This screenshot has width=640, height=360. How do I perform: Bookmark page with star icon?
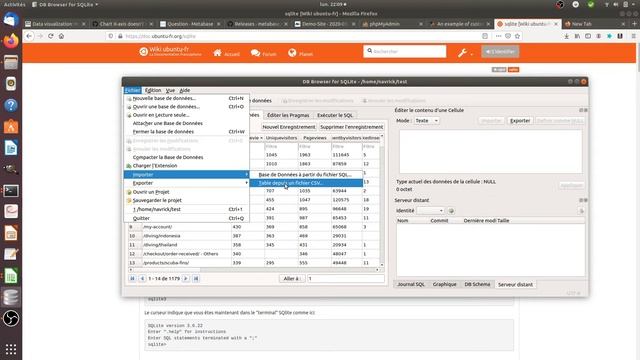(518, 36)
